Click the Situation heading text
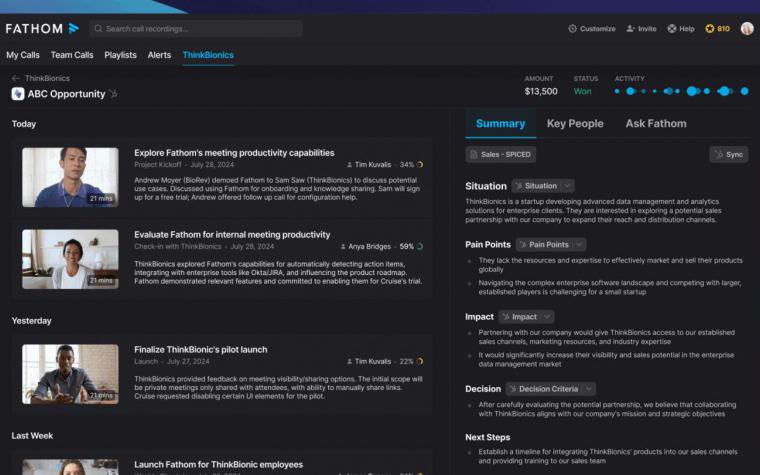 (486, 186)
